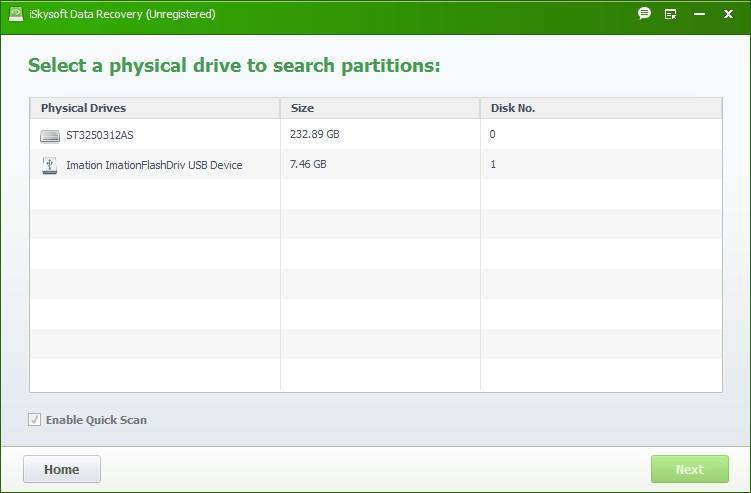Select Imation ImationFlashDriv USB Device row
This screenshot has height=493, width=751.
coord(376,164)
